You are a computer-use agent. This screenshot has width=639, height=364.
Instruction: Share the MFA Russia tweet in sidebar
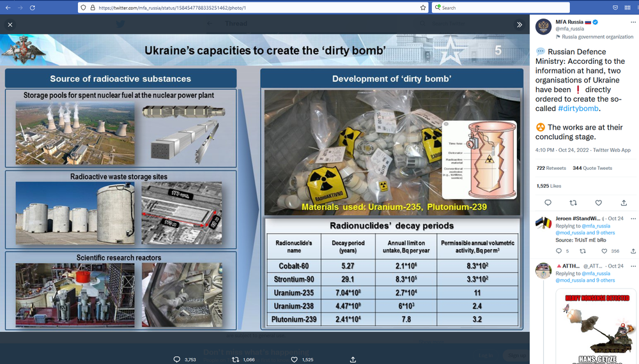(x=624, y=203)
